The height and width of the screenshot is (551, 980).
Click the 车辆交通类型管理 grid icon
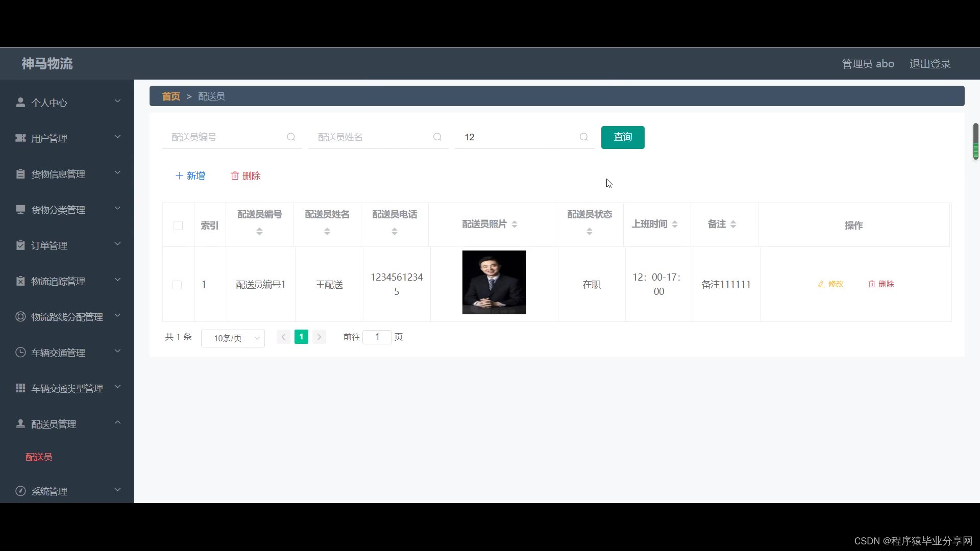click(x=20, y=388)
